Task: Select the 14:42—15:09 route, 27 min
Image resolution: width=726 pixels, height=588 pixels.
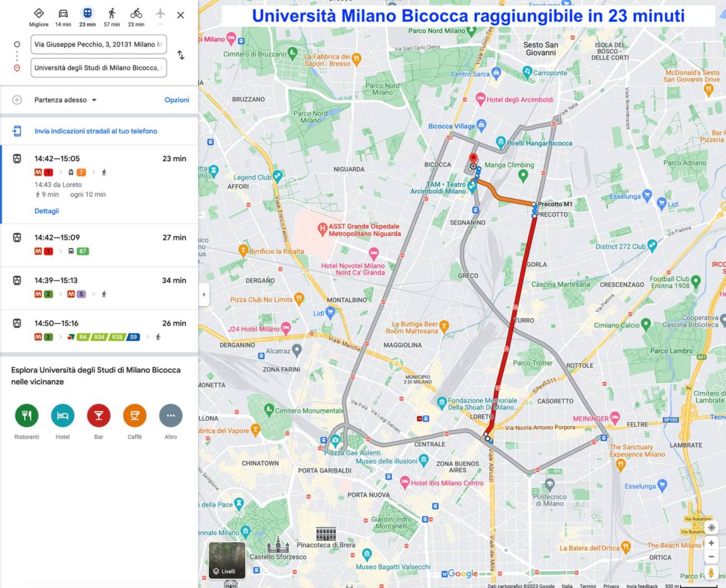Action: click(x=99, y=245)
